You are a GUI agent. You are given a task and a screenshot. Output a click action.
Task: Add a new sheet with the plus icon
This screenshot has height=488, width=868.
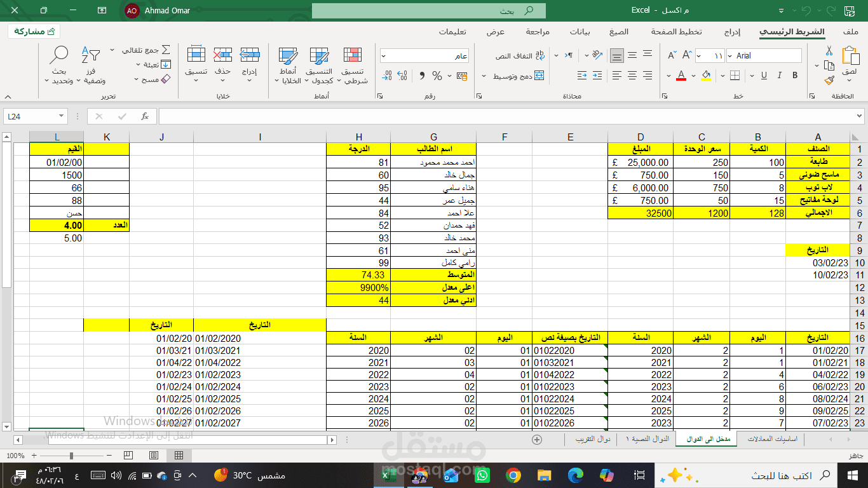point(537,439)
